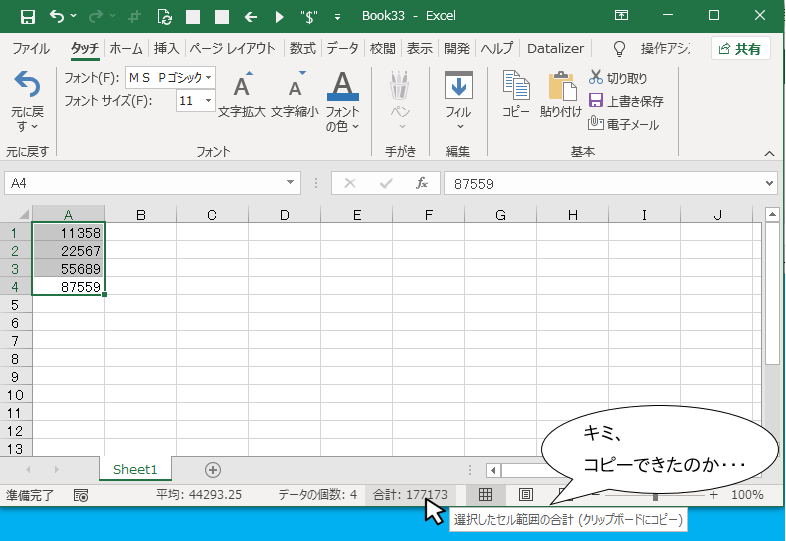This screenshot has width=786, height=541.
Task: Switch to the ページ レイアウト tab
Action: pos(233,49)
